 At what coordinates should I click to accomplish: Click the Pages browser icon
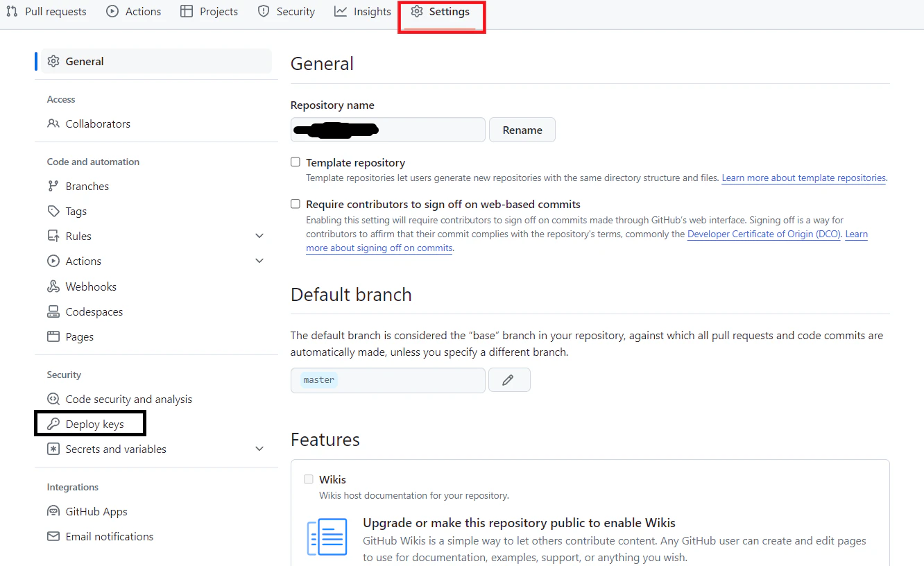pyautogui.click(x=53, y=336)
